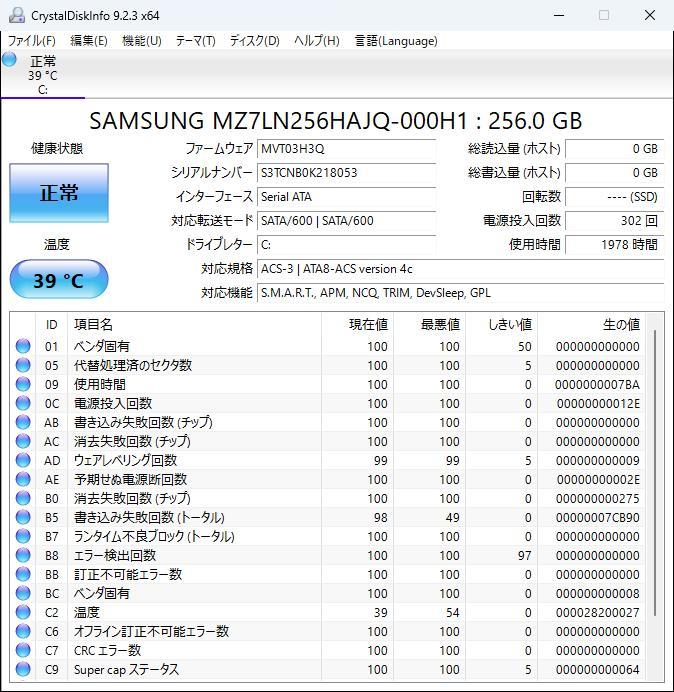Open the 言語(Language) menu
Screen dimensions: 674x692
pyautogui.click(x=396, y=41)
